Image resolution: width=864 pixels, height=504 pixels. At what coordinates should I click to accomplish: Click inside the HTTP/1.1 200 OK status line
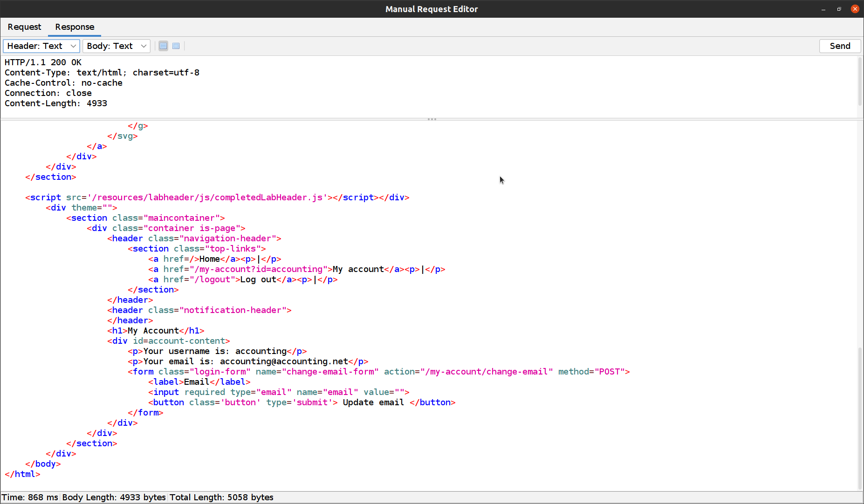point(42,62)
